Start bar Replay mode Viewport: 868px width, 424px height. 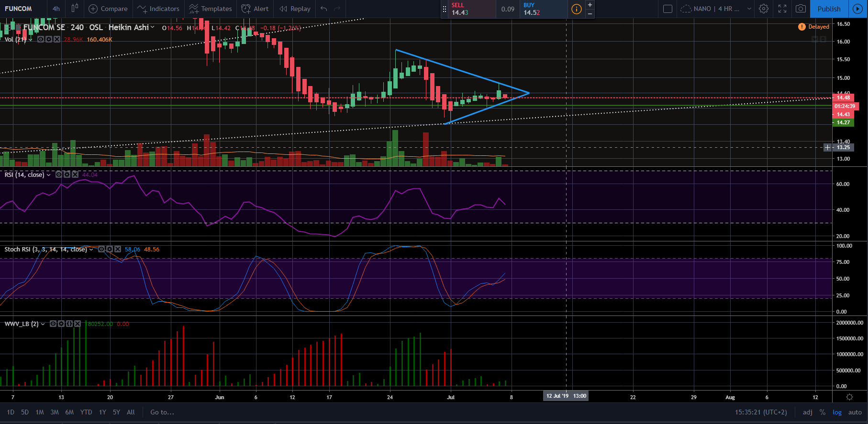tap(295, 9)
